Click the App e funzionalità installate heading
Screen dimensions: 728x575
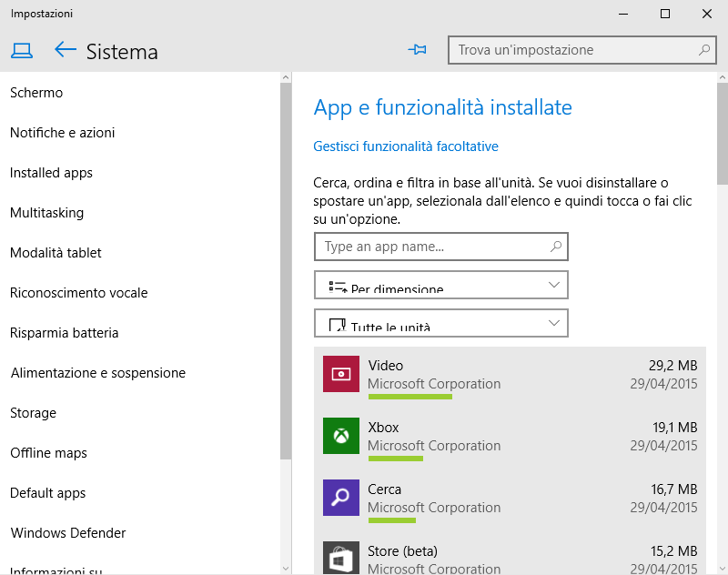442,107
